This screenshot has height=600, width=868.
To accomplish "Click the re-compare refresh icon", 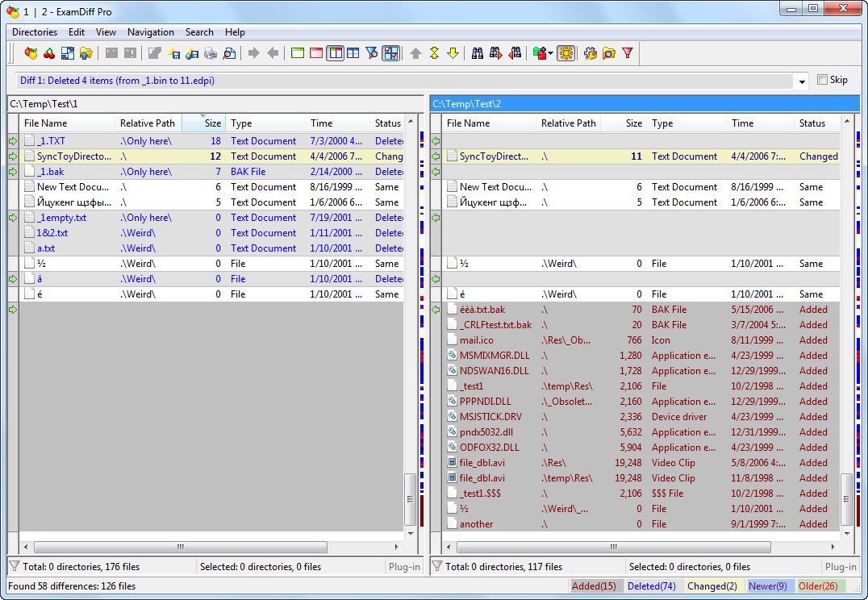I will (x=68, y=53).
